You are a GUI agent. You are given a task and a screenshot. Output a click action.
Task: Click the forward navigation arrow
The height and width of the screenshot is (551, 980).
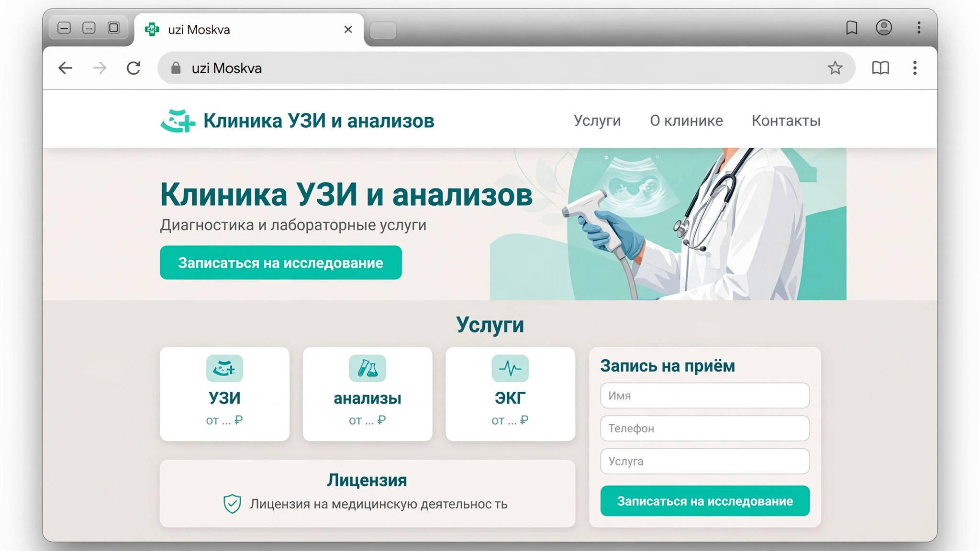100,68
